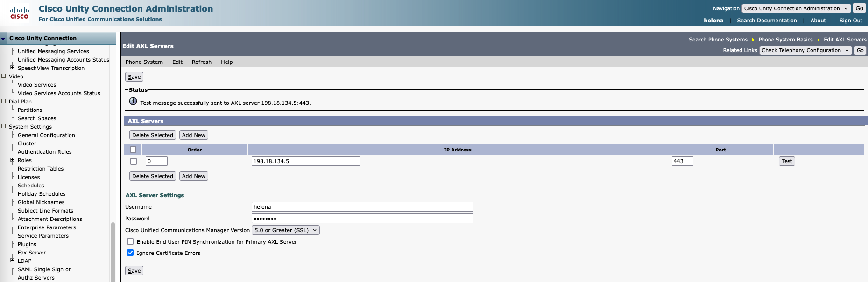The width and height of the screenshot is (868, 282).
Task: Click Test button for AXL server
Action: tap(787, 161)
